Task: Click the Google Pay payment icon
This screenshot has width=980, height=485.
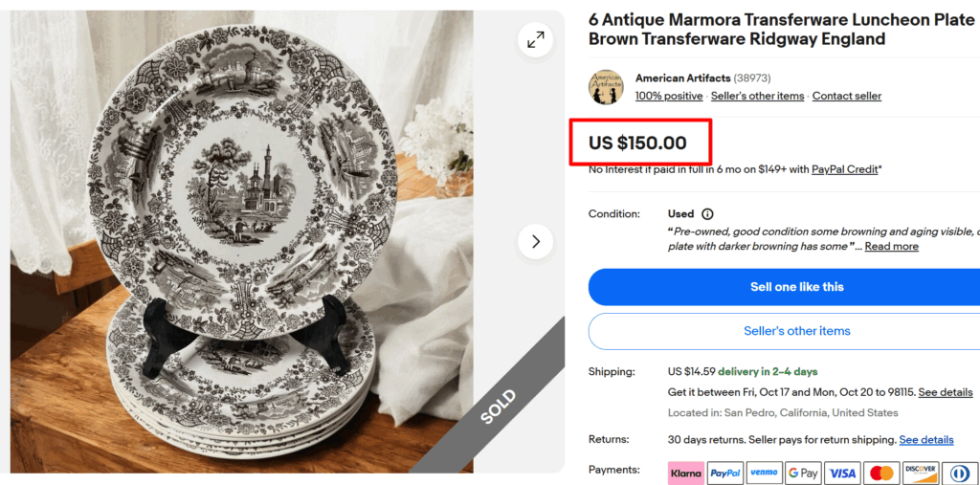Action: (x=803, y=473)
